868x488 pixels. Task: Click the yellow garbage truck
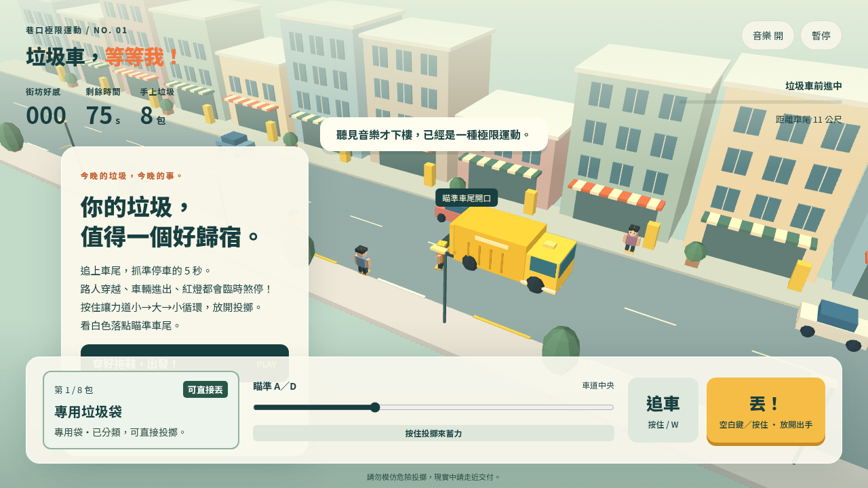(512, 249)
